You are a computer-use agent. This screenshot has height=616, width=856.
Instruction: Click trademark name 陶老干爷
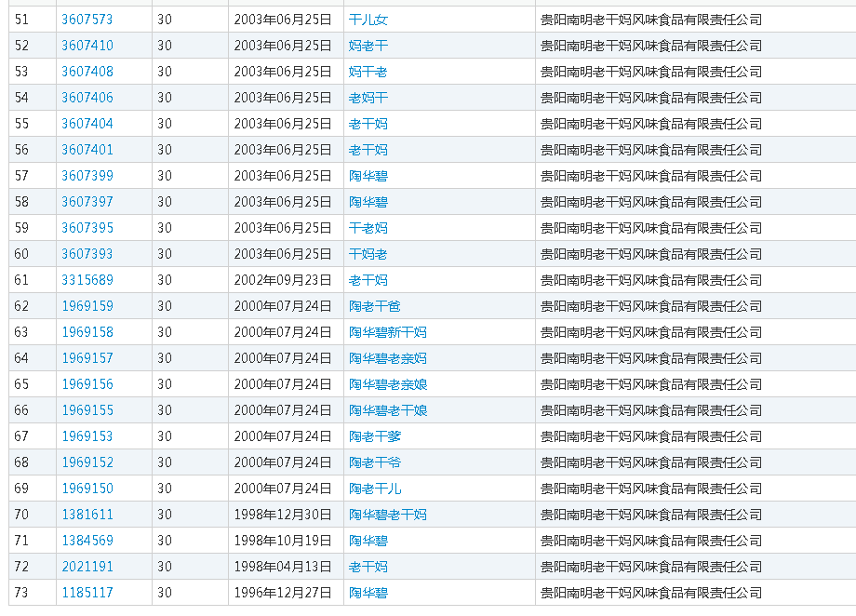[x=375, y=462]
